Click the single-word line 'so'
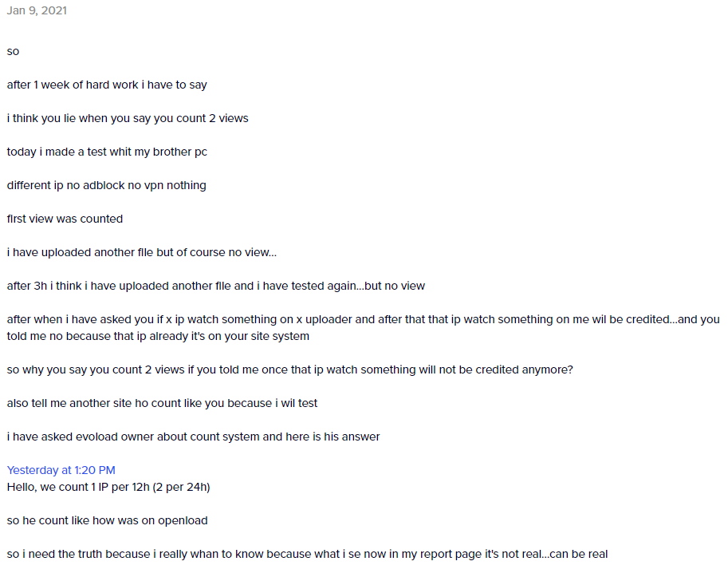Viewport: 728px width, 573px height. (x=13, y=52)
